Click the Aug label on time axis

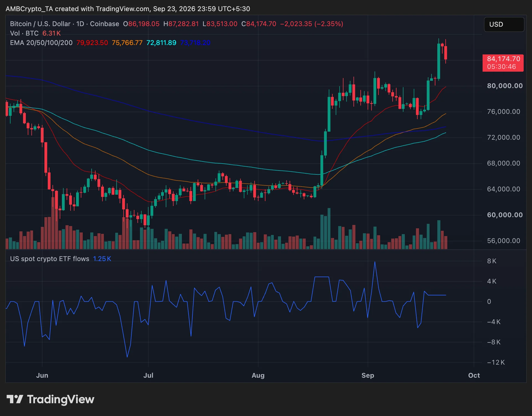click(258, 375)
